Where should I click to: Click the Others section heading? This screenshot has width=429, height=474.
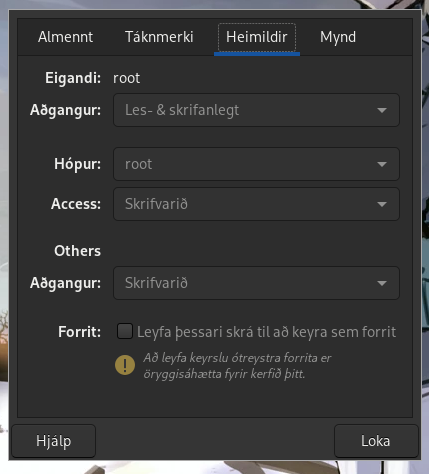click(x=77, y=251)
